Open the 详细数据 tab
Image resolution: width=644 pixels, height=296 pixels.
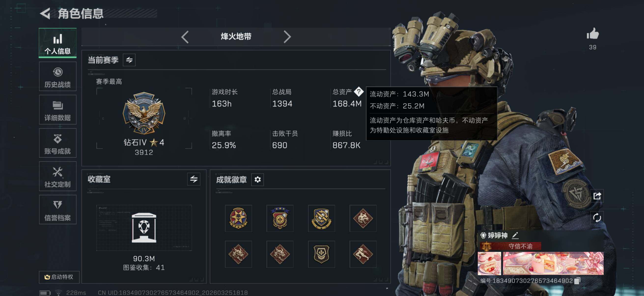pos(57,110)
